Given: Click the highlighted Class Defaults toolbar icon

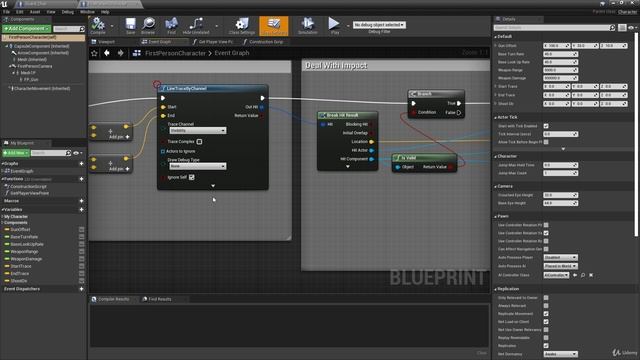Looking at the screenshot, I should tap(273, 25).
